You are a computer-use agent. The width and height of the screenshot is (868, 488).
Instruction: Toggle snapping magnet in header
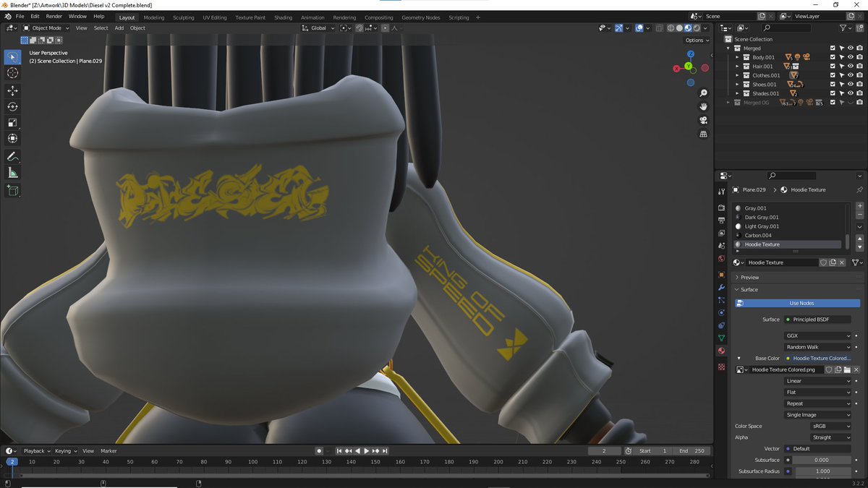pyautogui.click(x=359, y=28)
